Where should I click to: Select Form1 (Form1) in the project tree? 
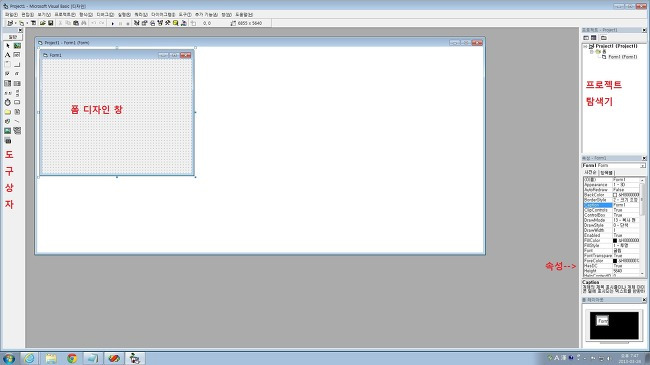[622, 57]
